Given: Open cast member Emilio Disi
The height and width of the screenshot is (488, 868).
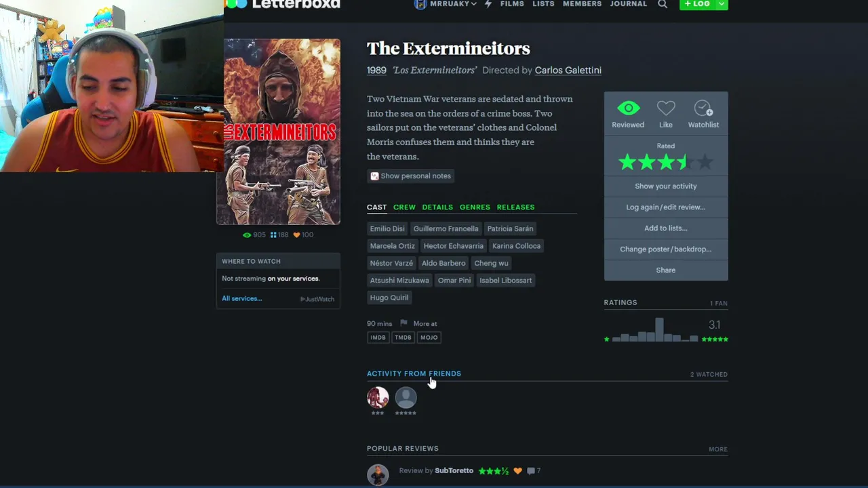Looking at the screenshot, I should point(387,229).
